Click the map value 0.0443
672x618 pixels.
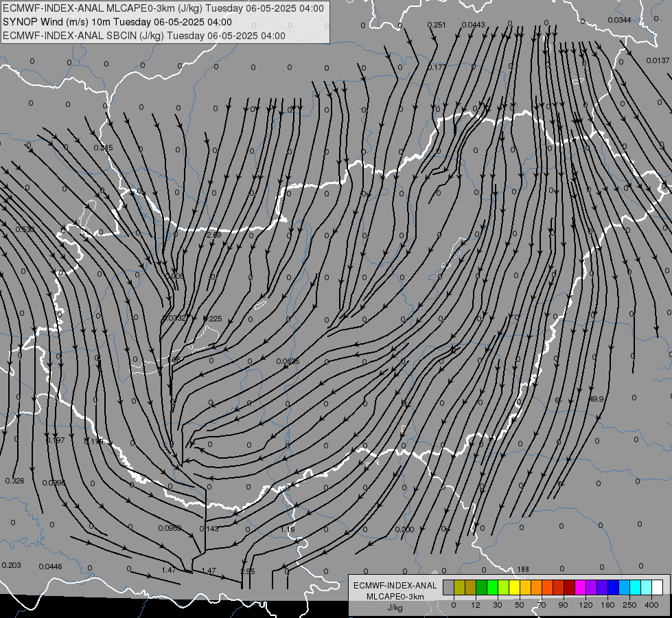pos(473,25)
